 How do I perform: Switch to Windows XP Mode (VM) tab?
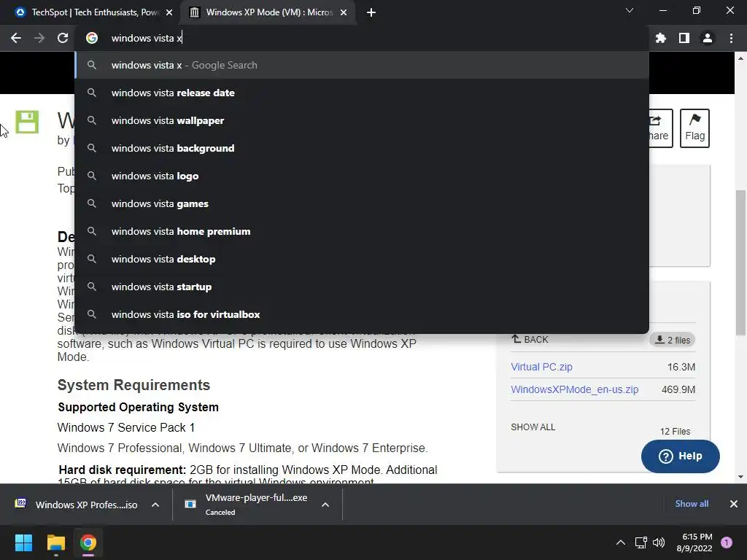pyautogui.click(x=267, y=12)
